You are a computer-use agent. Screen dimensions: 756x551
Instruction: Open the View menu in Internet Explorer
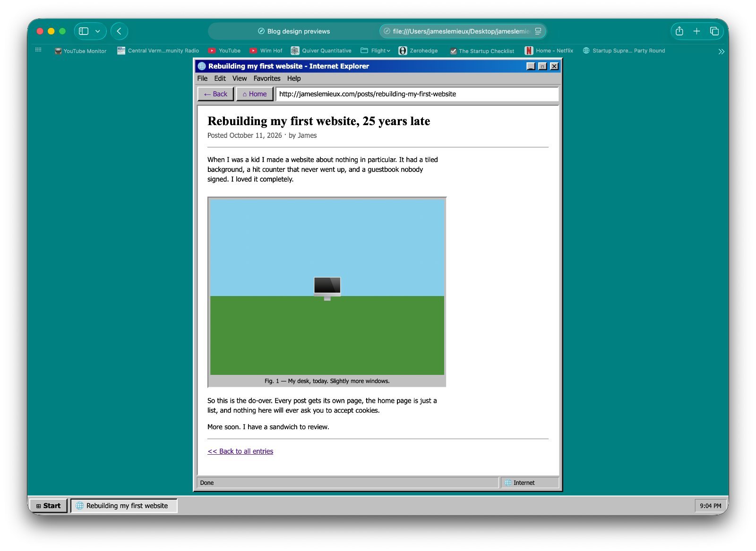[x=240, y=78]
